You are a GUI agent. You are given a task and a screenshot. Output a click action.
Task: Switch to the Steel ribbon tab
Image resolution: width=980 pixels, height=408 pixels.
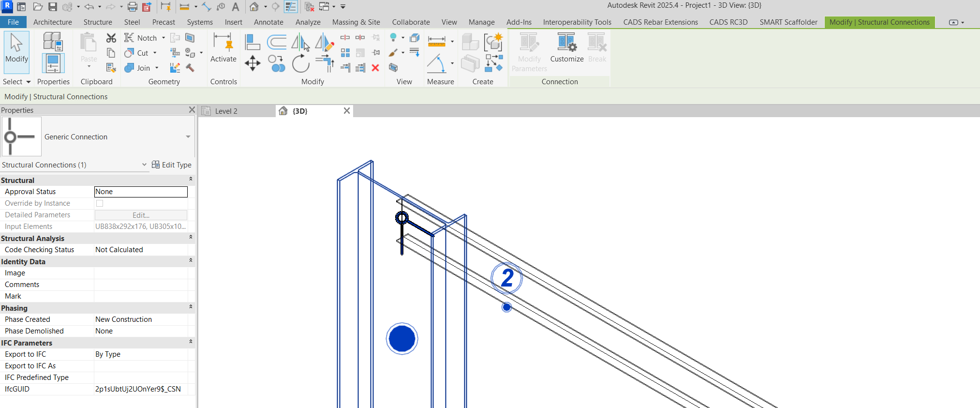[x=132, y=22]
